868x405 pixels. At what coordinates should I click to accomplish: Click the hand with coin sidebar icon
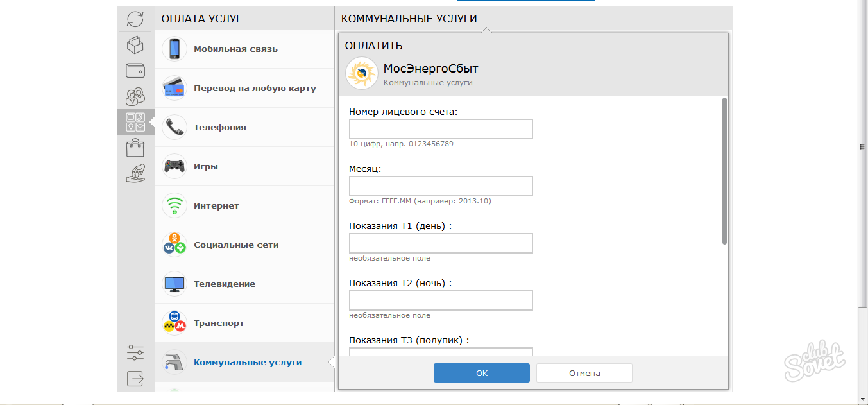tap(135, 173)
